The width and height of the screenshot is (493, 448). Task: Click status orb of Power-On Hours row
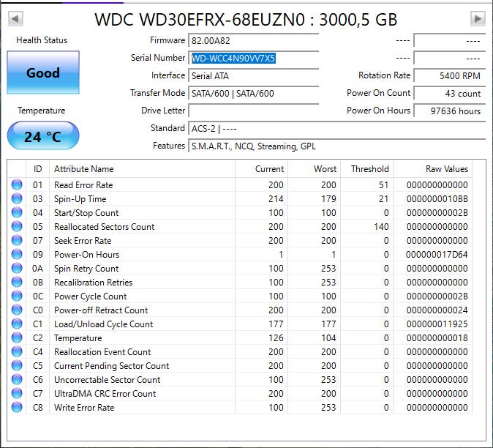[x=17, y=254]
